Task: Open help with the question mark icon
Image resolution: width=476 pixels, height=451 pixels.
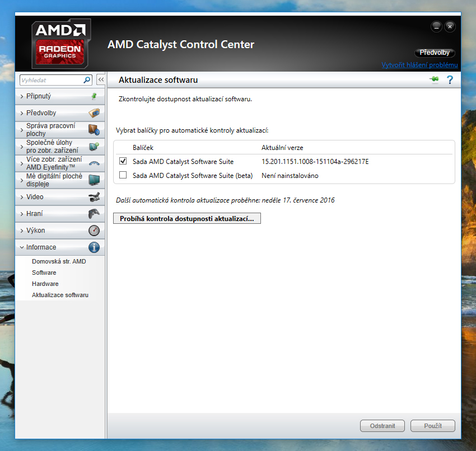Action: pyautogui.click(x=450, y=80)
